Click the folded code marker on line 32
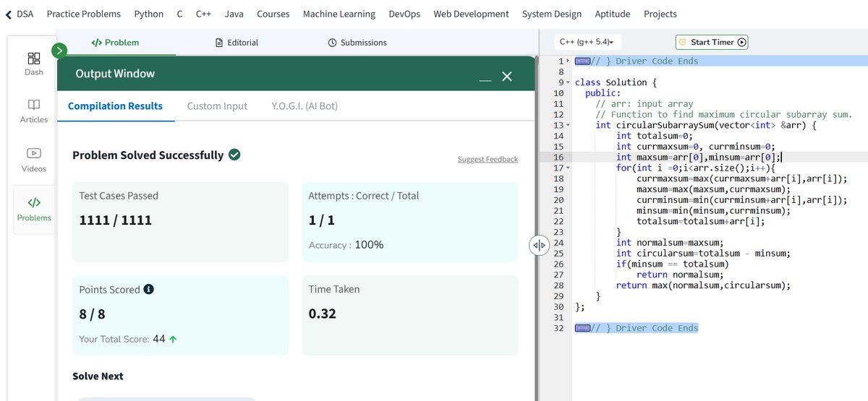The width and height of the screenshot is (868, 401). [582, 328]
